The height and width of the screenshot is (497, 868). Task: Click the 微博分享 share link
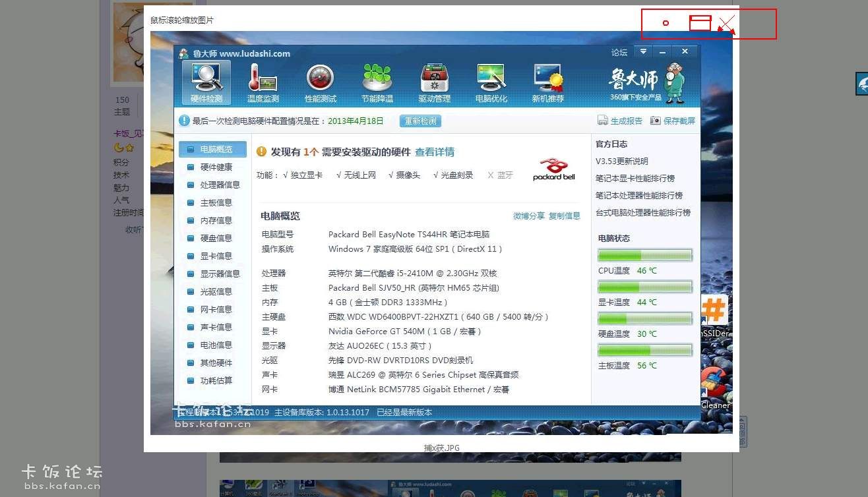point(529,216)
